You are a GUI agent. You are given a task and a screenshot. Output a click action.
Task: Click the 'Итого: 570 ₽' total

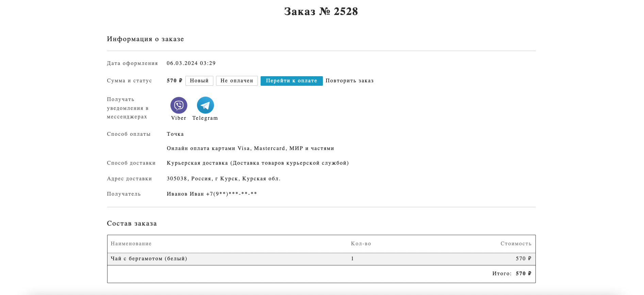(512, 274)
